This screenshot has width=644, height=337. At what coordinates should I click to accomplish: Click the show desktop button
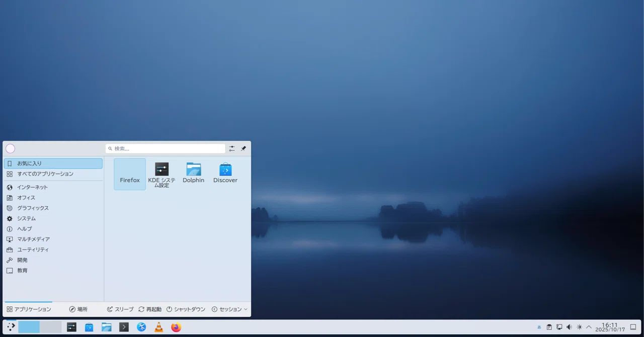tap(633, 327)
